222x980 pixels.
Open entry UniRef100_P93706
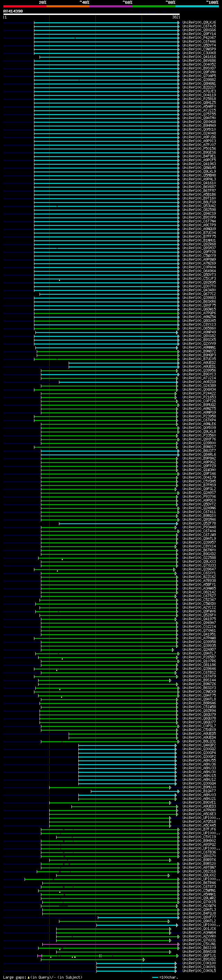[199, 496]
